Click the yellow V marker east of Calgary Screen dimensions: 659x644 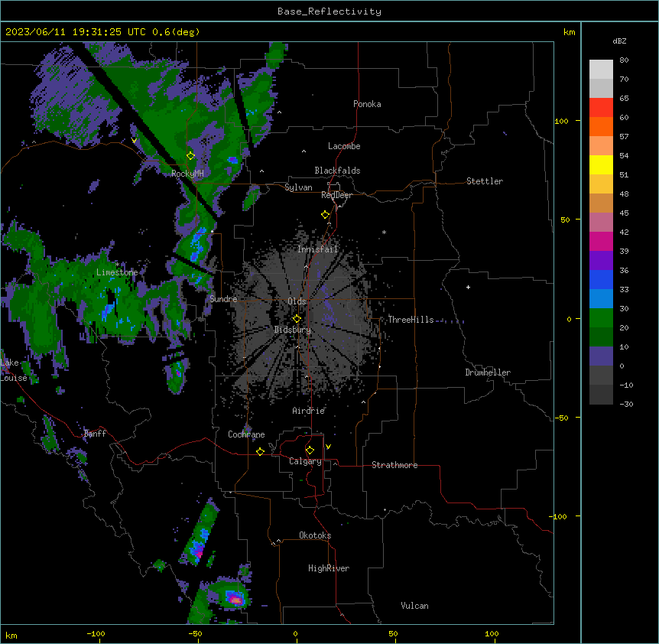click(328, 447)
